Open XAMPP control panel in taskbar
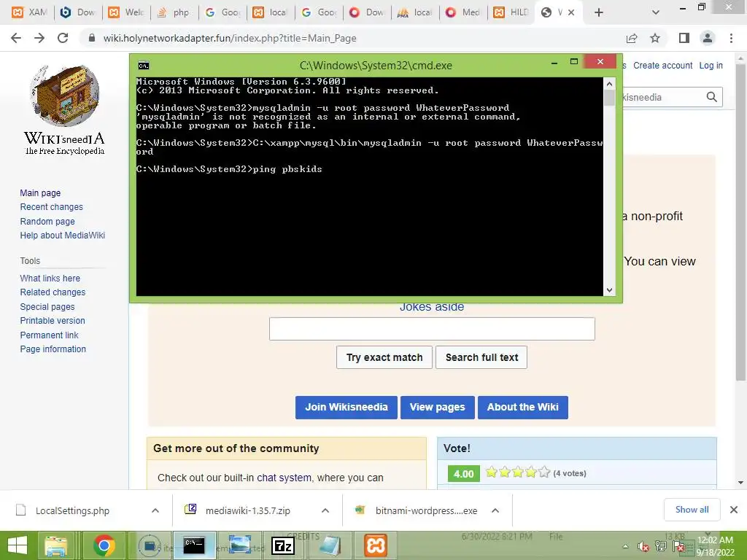Viewport: 747px width, 560px height. point(376,545)
